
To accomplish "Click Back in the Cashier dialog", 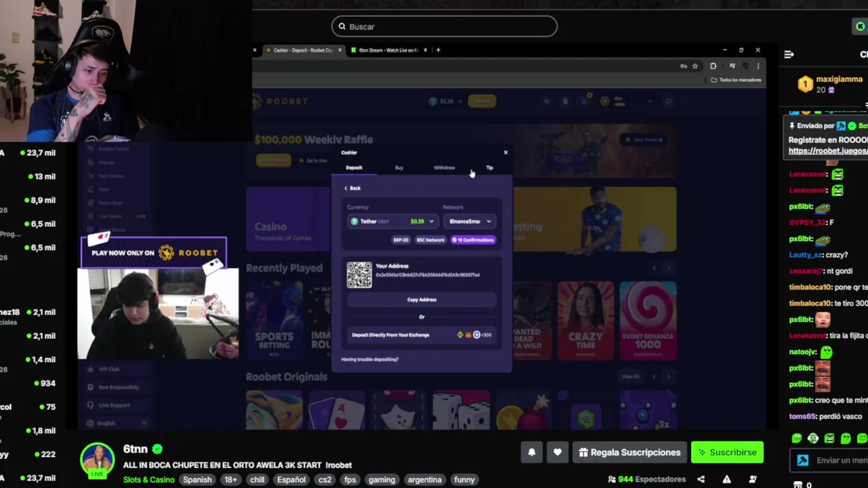I will tap(353, 188).
